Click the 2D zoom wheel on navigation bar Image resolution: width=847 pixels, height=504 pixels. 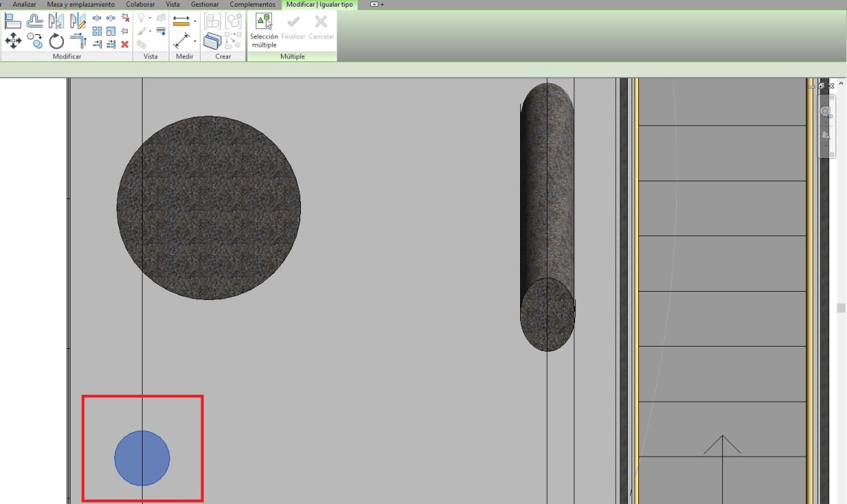coord(825,113)
